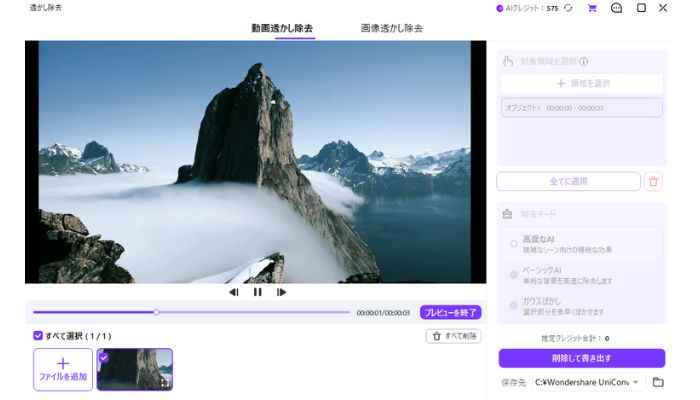700x400 pixels.
Task: Open info icon beside 対象領域を選択
Action: point(583,62)
